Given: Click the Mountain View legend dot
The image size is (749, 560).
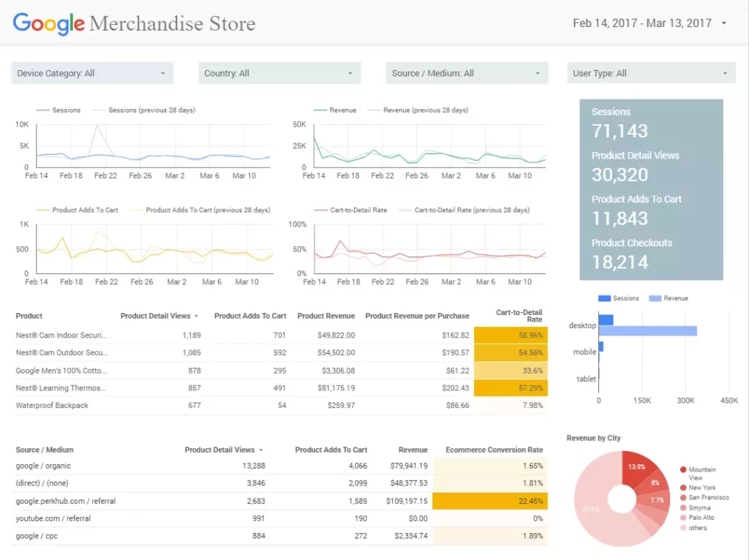Looking at the screenshot, I should pos(683,470).
